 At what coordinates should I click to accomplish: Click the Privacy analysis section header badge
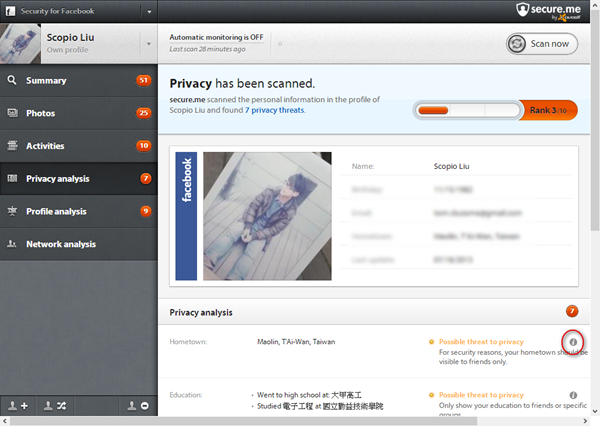tap(572, 311)
